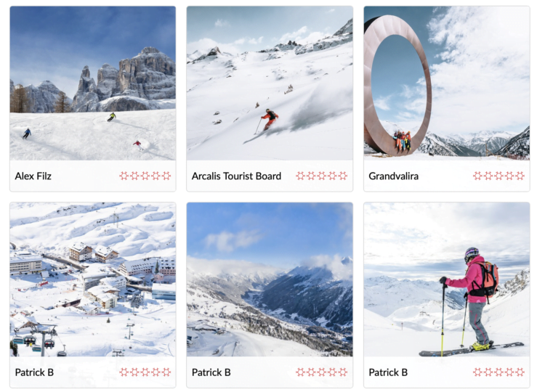Click Patrick B name under pink skier photo

click(388, 372)
